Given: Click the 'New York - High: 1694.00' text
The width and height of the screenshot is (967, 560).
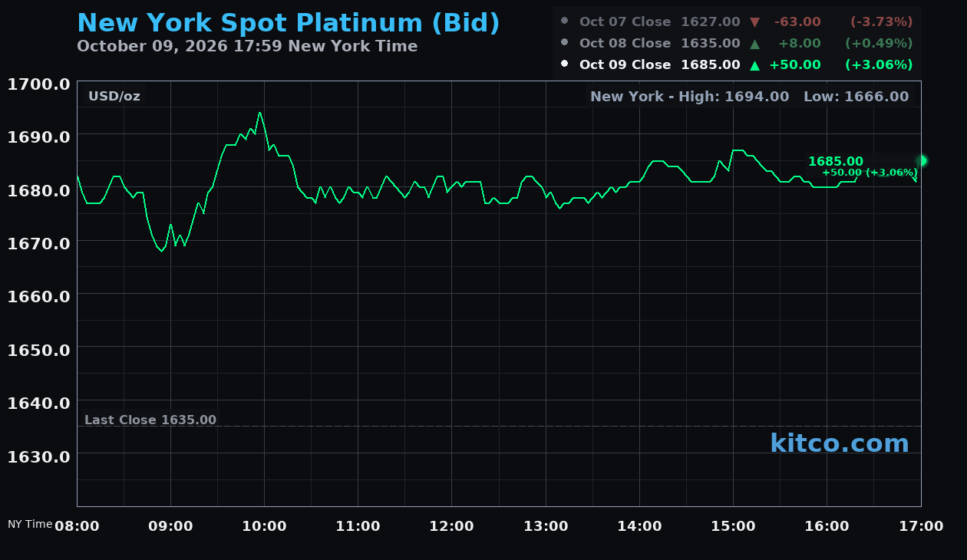Looking at the screenshot, I should click(690, 97).
